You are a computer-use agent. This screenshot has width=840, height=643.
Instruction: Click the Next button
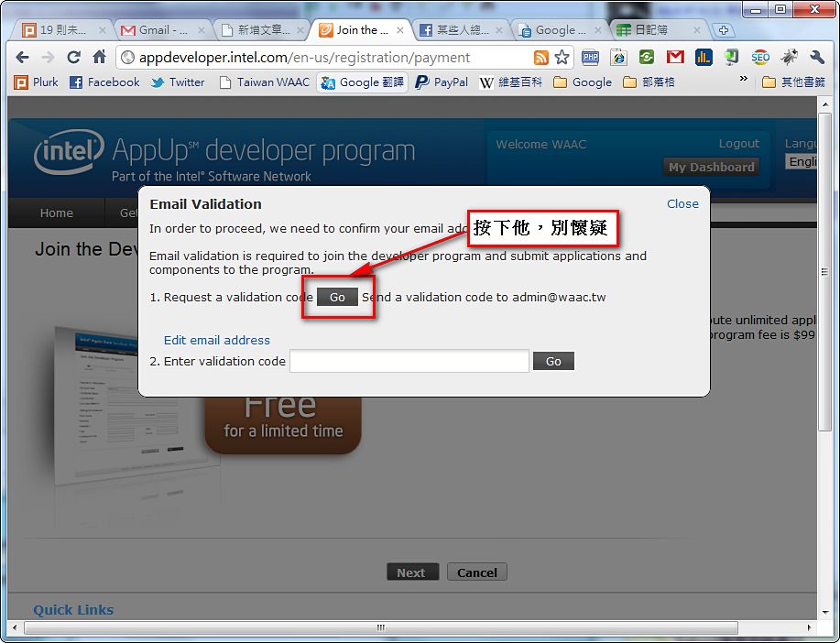411,572
